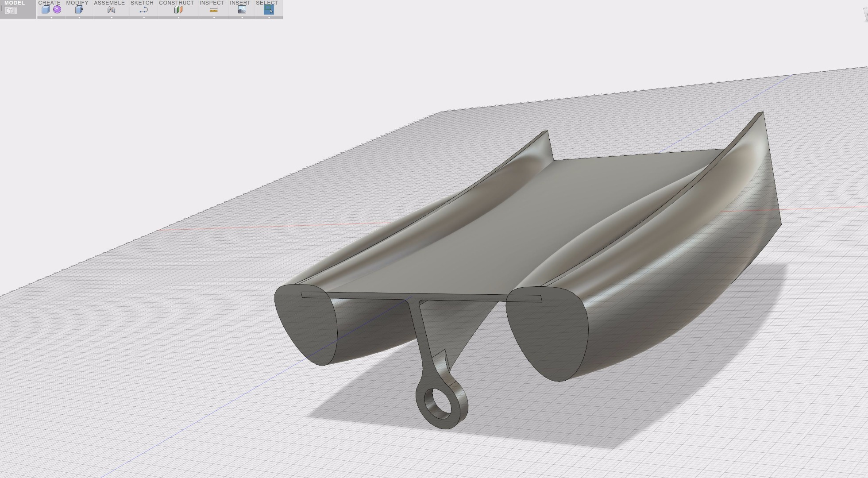This screenshot has width=868, height=478.
Task: Expand the dropdown arrow under INSERT
Action: click(x=242, y=17)
